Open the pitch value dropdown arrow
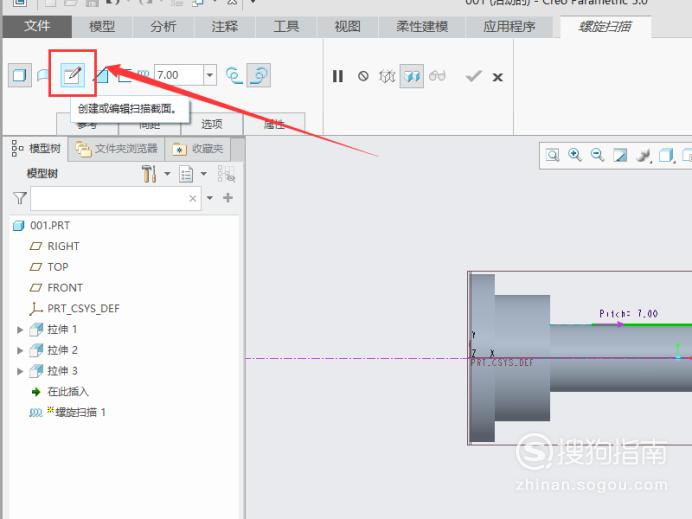692x519 pixels. click(x=210, y=75)
